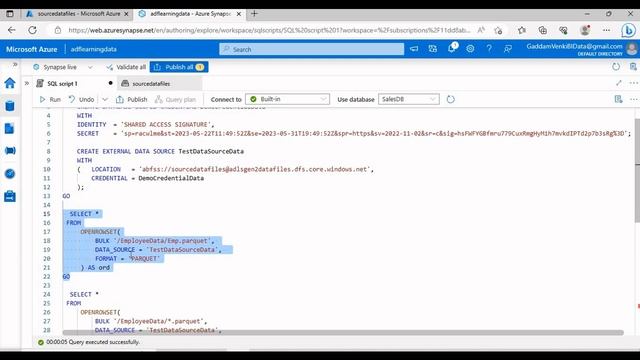This screenshot has height=360, width=640.
Task: Open the Data hub cylinder icon
Action: click(10, 106)
